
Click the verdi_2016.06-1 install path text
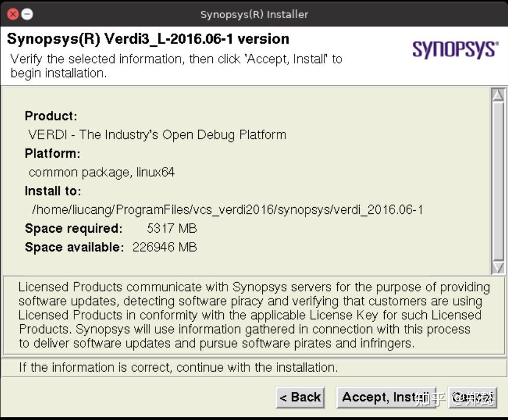pyautogui.click(x=227, y=210)
